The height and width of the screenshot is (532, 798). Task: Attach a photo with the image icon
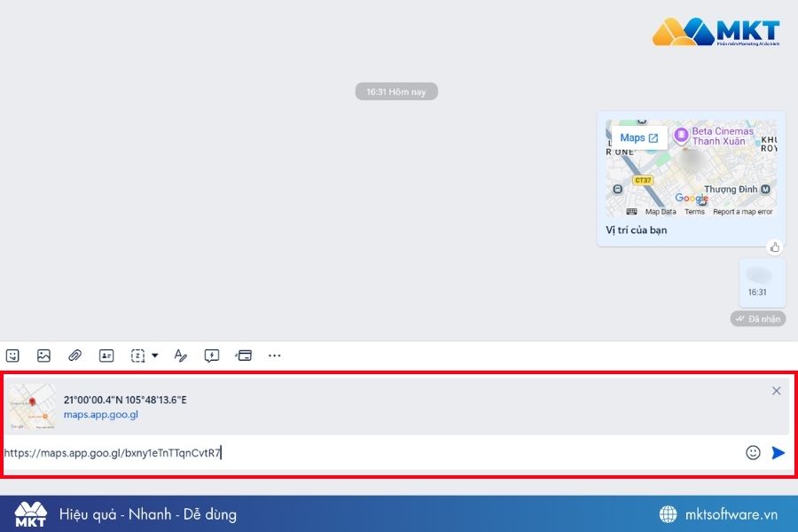coord(43,356)
